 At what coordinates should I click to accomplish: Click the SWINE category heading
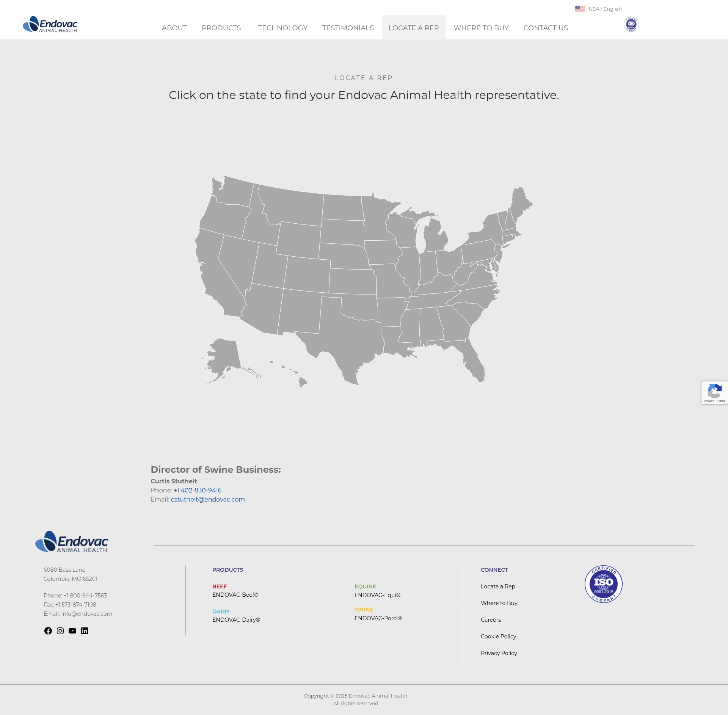pyautogui.click(x=364, y=610)
